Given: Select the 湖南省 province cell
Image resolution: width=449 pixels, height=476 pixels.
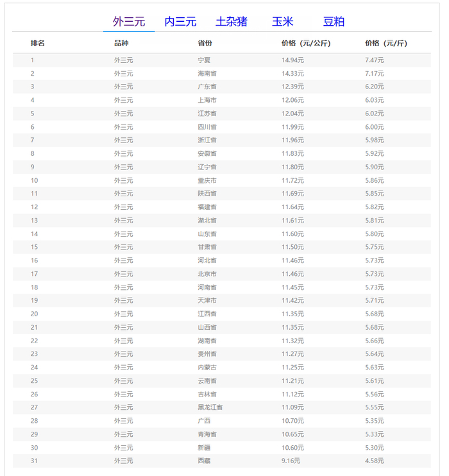Looking at the screenshot, I should point(207,341).
